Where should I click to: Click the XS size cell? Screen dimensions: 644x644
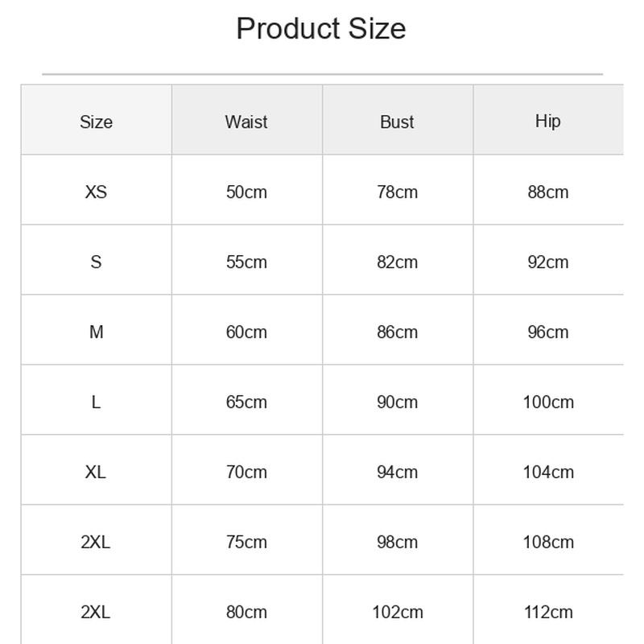pos(96,192)
